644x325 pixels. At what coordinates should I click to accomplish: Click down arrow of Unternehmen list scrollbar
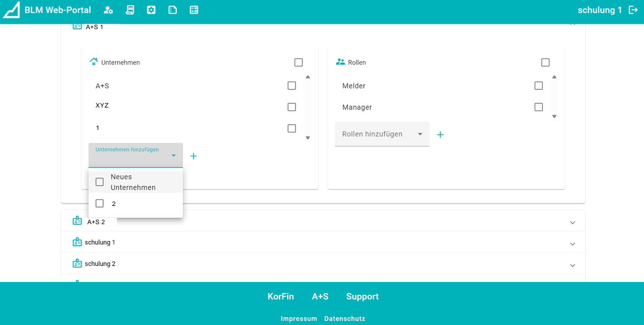tap(308, 138)
